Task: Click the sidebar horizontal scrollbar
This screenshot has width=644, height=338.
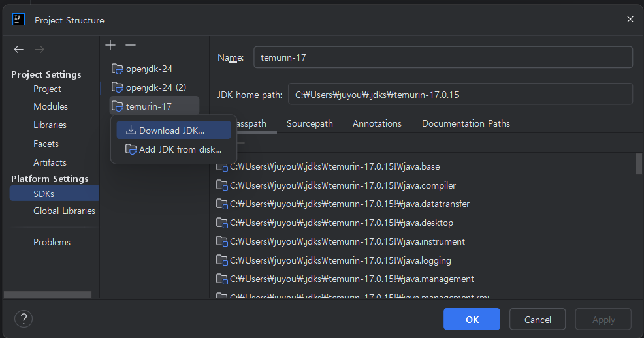Action: point(48,294)
